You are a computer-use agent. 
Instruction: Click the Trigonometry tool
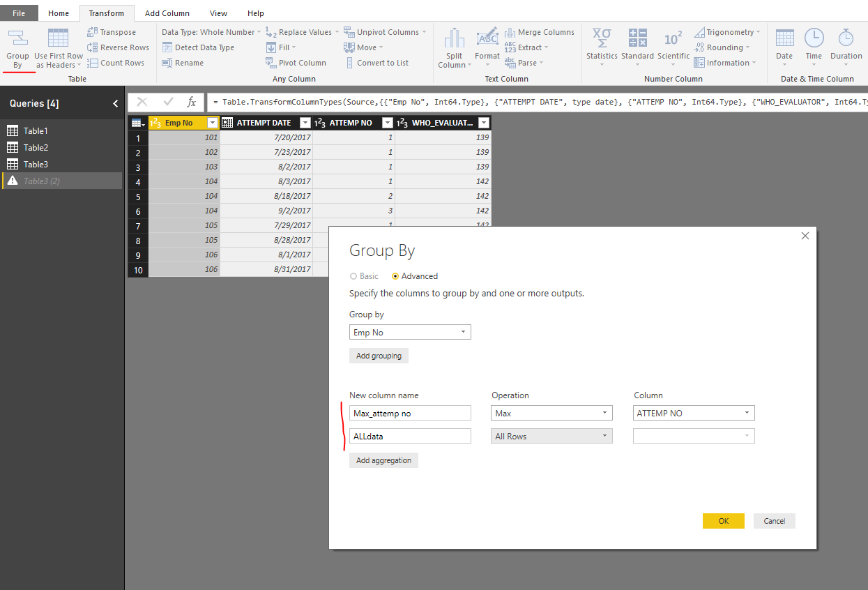click(728, 32)
